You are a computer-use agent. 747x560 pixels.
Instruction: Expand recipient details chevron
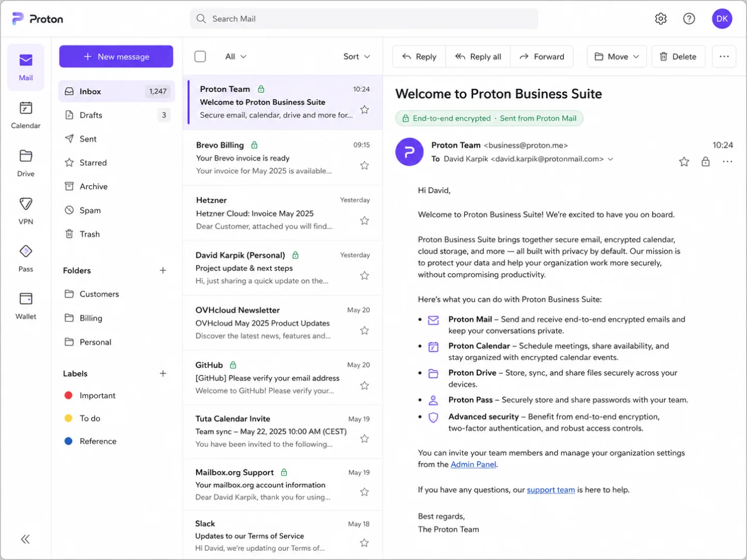611,159
